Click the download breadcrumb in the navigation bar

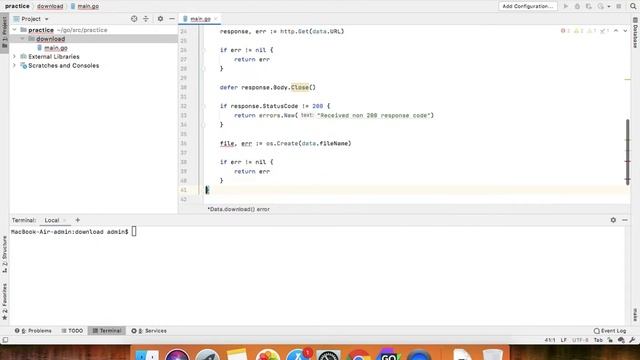[x=50, y=6]
